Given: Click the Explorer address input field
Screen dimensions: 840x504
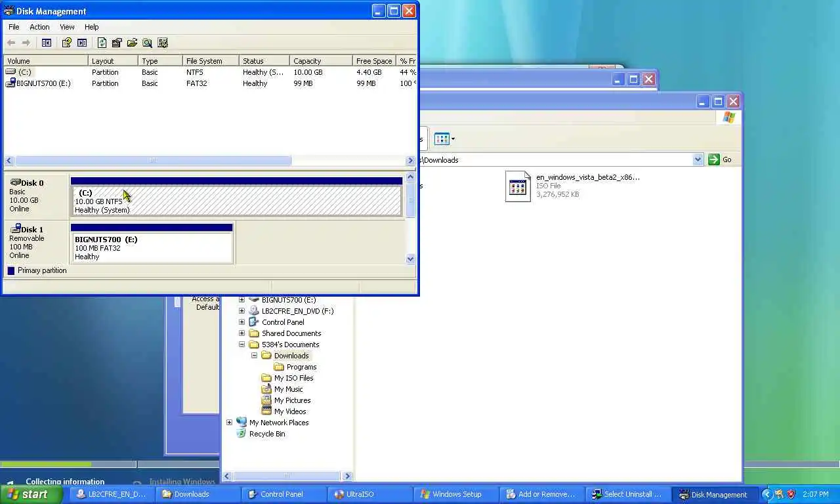Looking at the screenshot, I should (556, 159).
